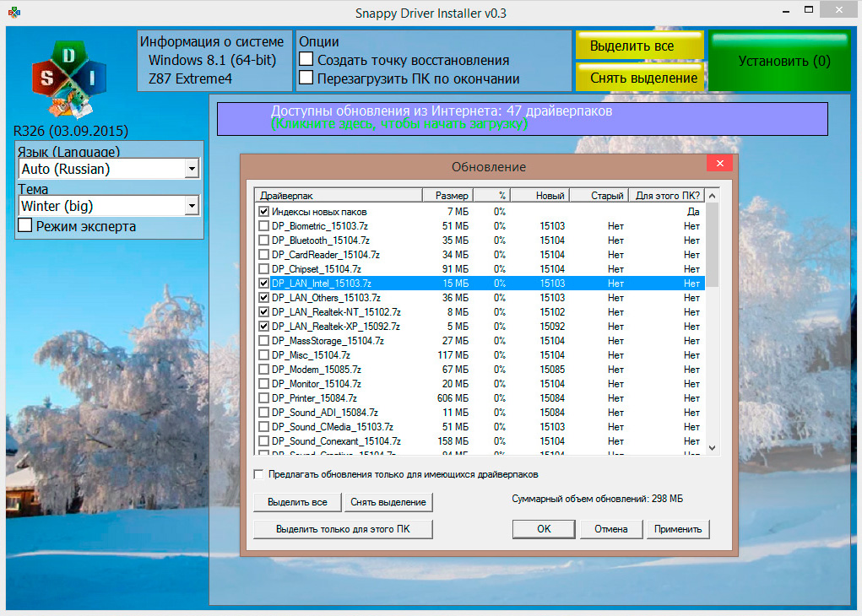Toggle Перезагрузить ПК по окончании checkbox
Image resolution: width=862 pixels, height=616 pixels.
click(x=306, y=78)
